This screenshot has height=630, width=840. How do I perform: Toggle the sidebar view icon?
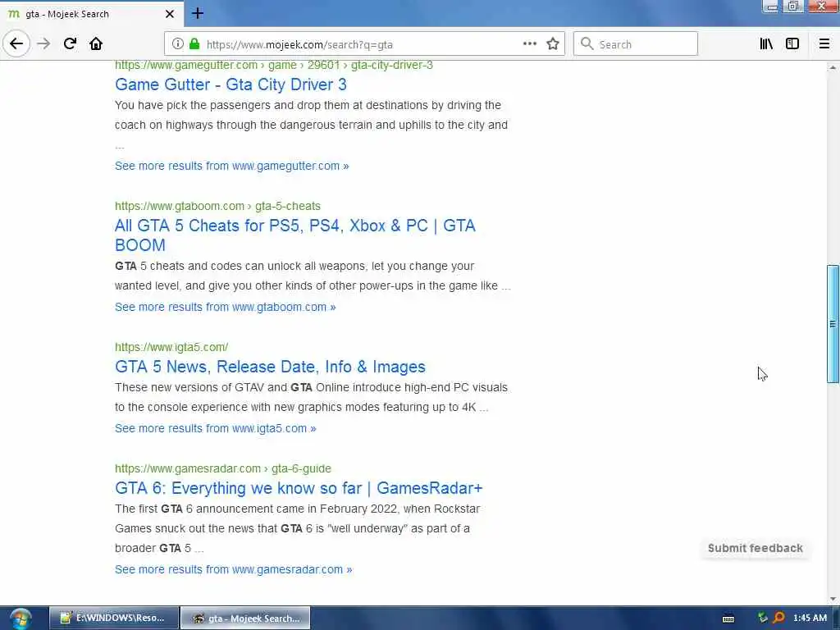tap(792, 44)
